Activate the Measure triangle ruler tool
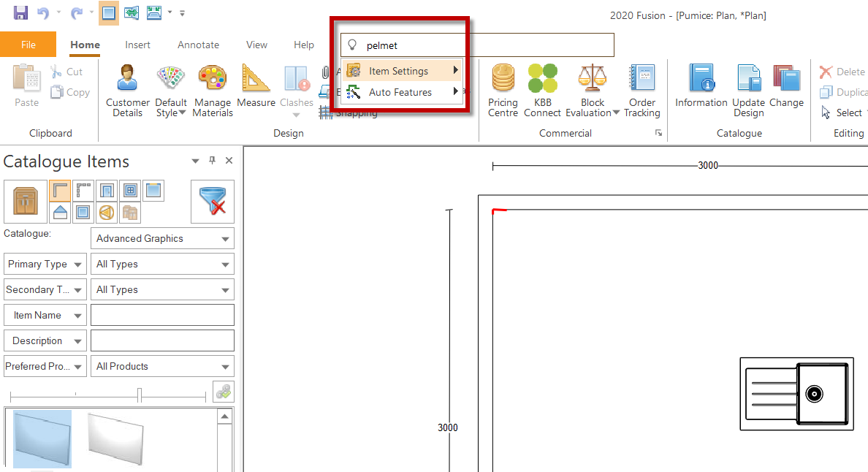The height and width of the screenshot is (472, 868). pos(256,85)
